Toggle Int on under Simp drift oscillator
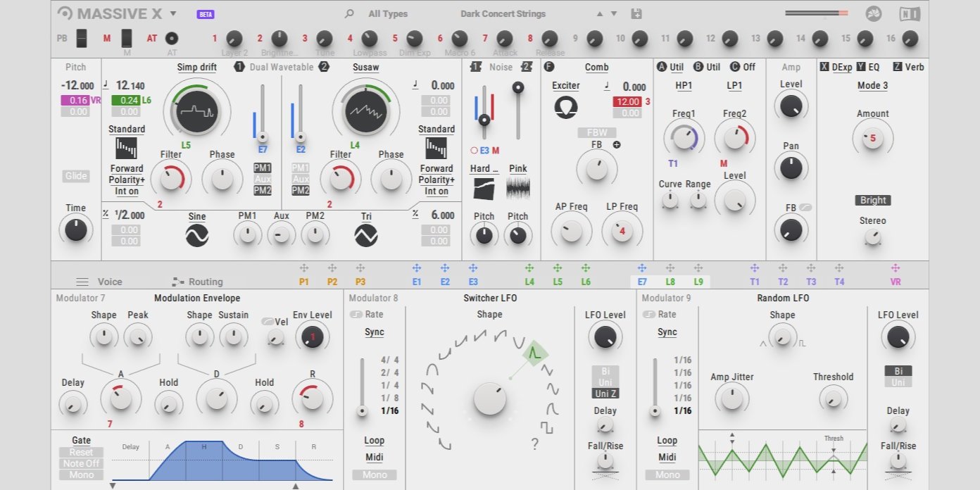Screen dimensions: 980x490 coord(127,191)
